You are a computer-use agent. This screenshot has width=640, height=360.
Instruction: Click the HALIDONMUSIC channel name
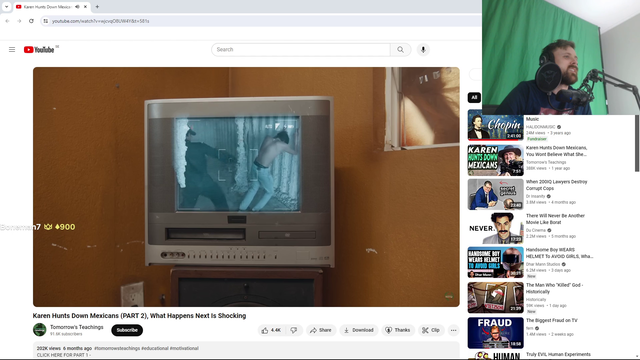[540, 127]
